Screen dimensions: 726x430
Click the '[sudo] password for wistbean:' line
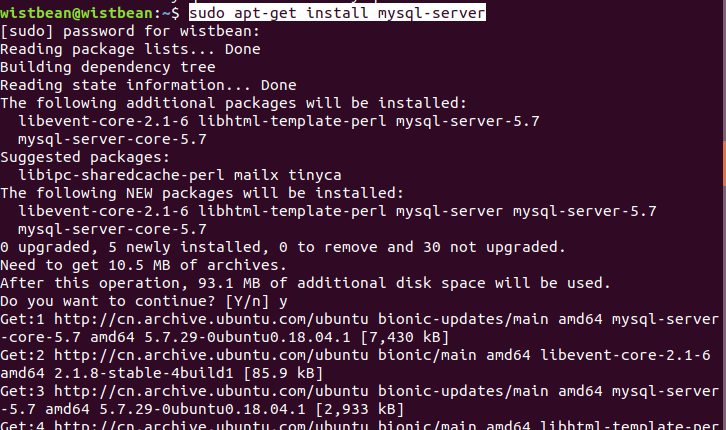point(130,31)
